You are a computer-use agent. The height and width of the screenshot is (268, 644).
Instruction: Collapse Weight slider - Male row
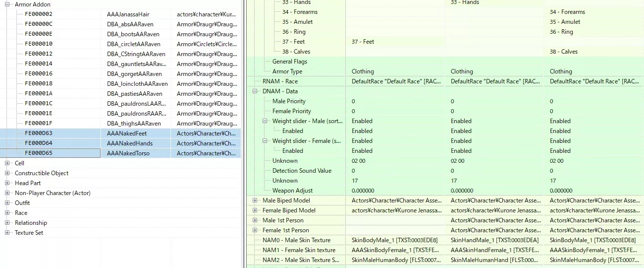point(265,121)
